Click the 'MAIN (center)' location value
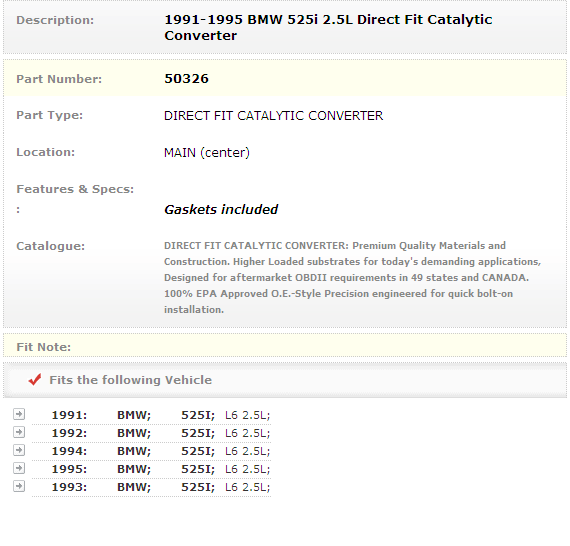 click(x=207, y=152)
